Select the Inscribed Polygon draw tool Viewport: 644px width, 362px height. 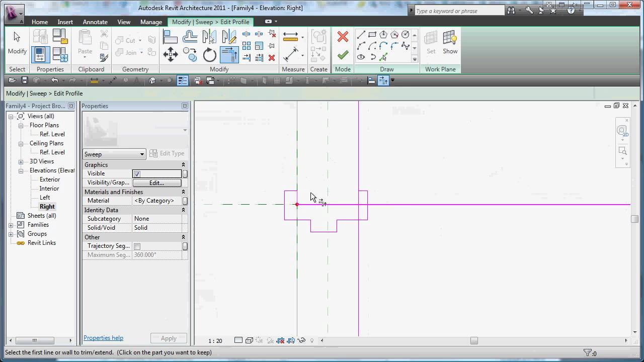point(383,35)
